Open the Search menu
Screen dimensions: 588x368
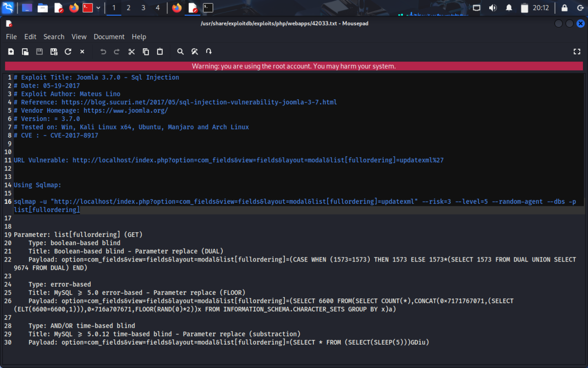[x=54, y=37]
